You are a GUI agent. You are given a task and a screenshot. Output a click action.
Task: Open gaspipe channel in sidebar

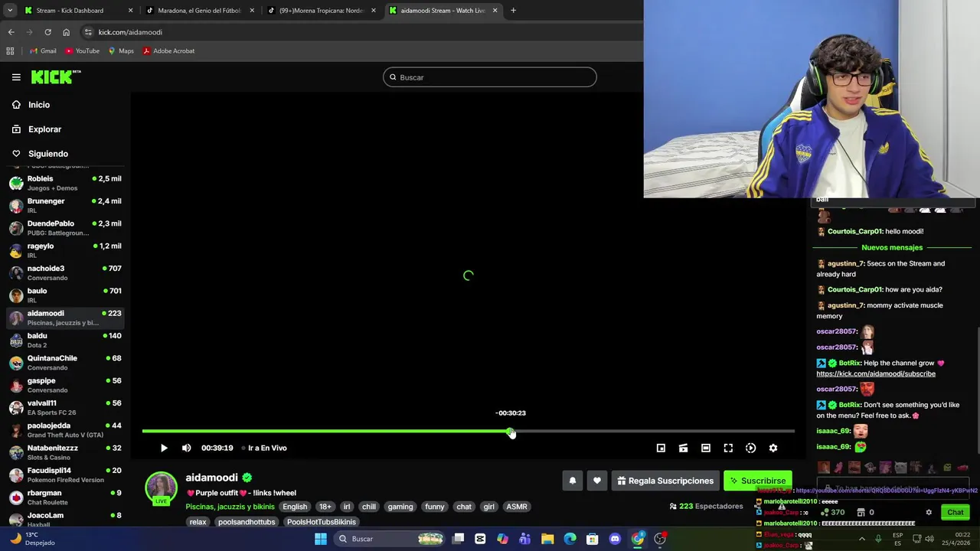click(65, 385)
